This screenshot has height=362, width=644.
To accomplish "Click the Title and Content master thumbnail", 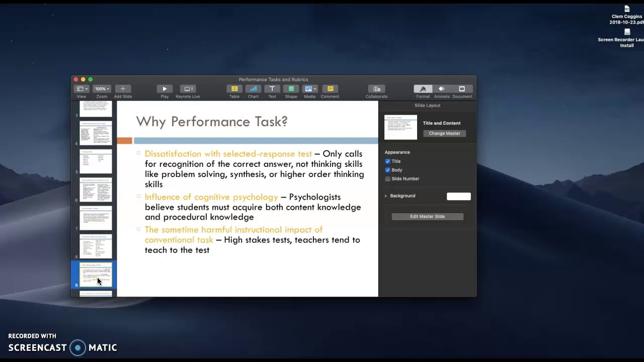I will [400, 127].
